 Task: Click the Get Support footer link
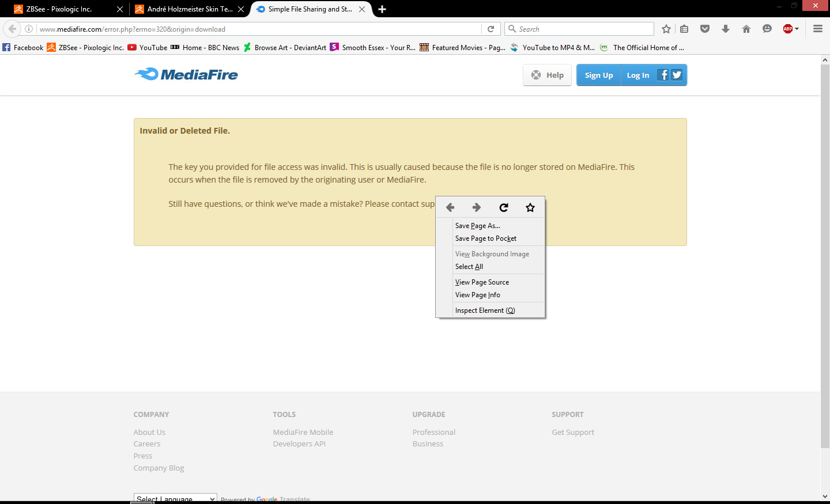[x=573, y=433]
